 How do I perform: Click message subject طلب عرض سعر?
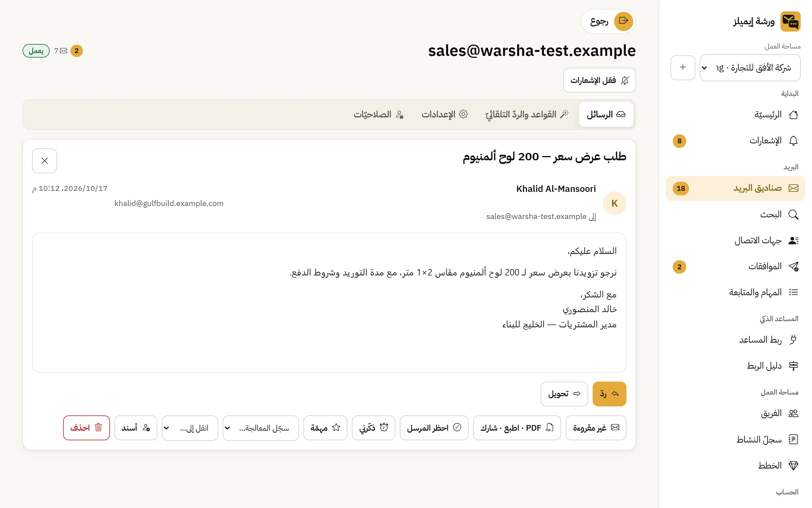coord(544,157)
